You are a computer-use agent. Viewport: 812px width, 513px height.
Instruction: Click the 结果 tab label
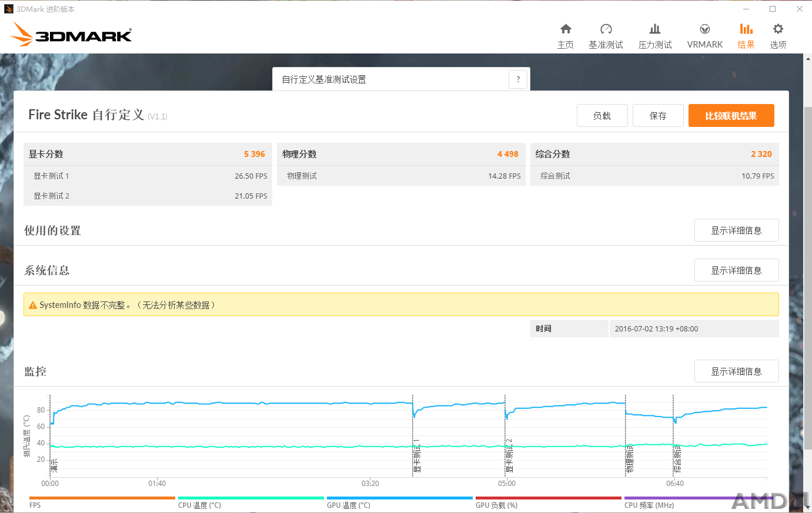click(746, 45)
